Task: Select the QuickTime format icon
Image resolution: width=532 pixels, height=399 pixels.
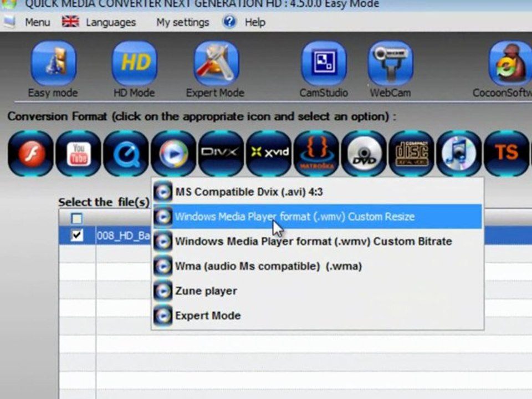Action: click(126, 154)
